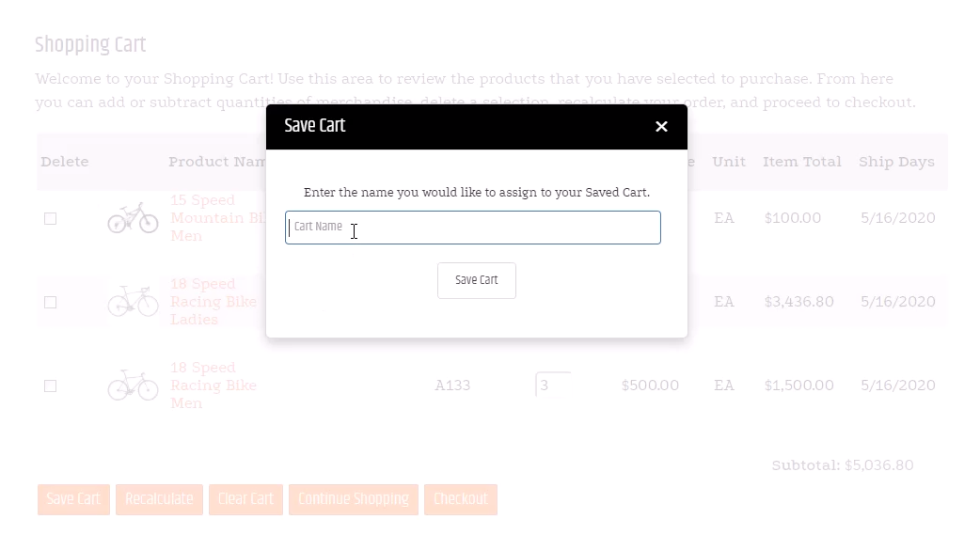Click the quantity field showing 3
Viewport: 980px width, 535px height.
click(x=553, y=385)
